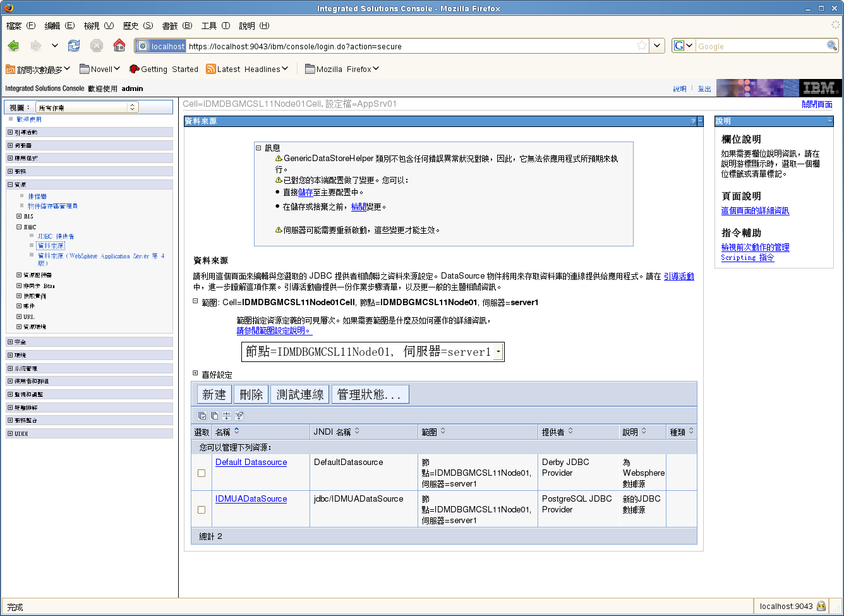Click the 測試連線 test connection button
The image size is (844, 616).
pos(300,395)
